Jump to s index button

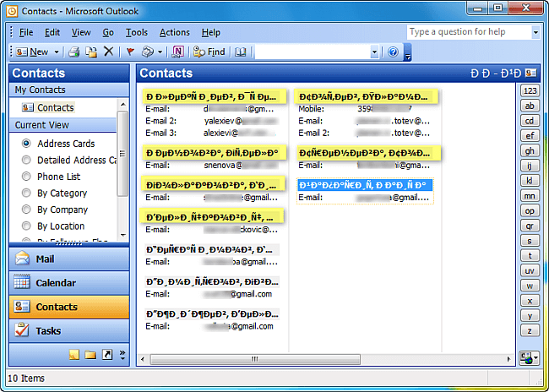pos(530,241)
